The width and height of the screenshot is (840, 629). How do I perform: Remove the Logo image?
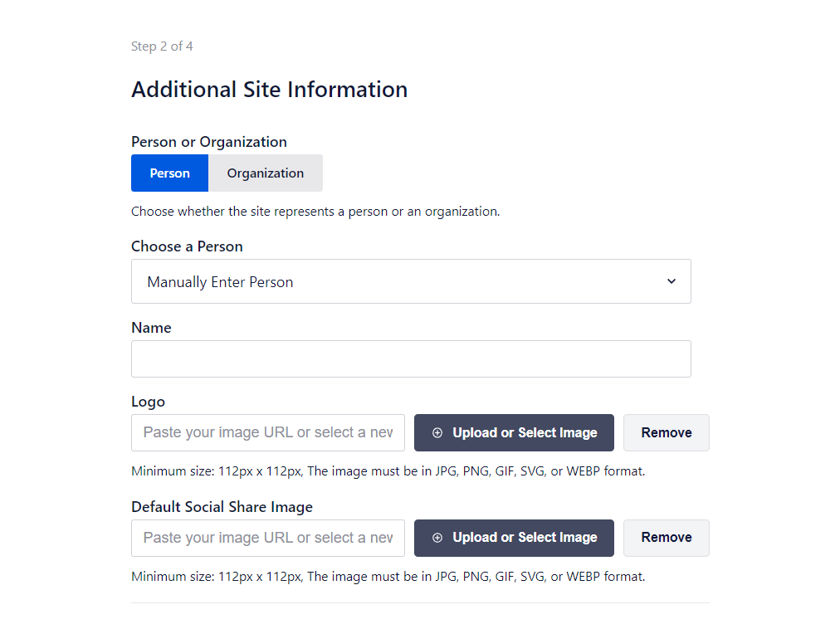[x=666, y=432]
